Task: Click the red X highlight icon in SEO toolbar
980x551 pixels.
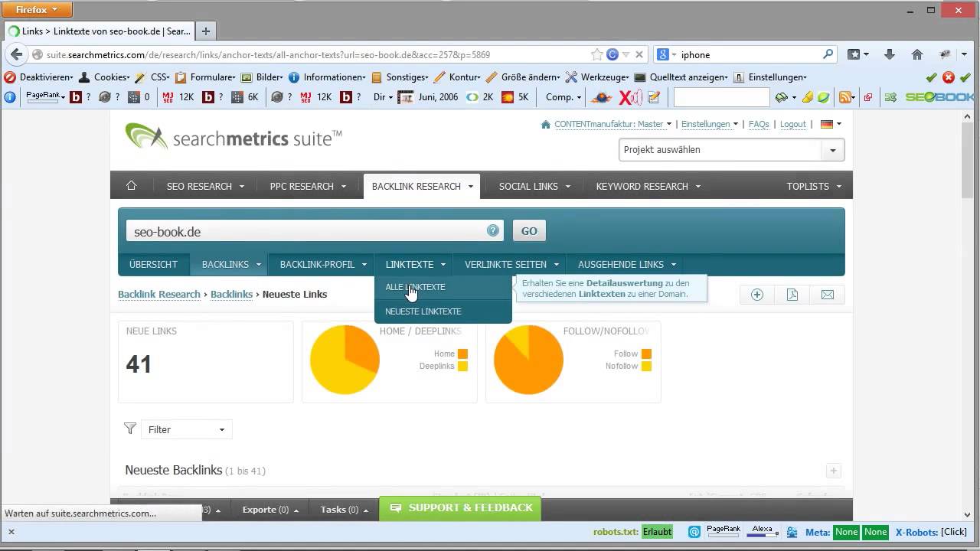Action: coord(631,97)
